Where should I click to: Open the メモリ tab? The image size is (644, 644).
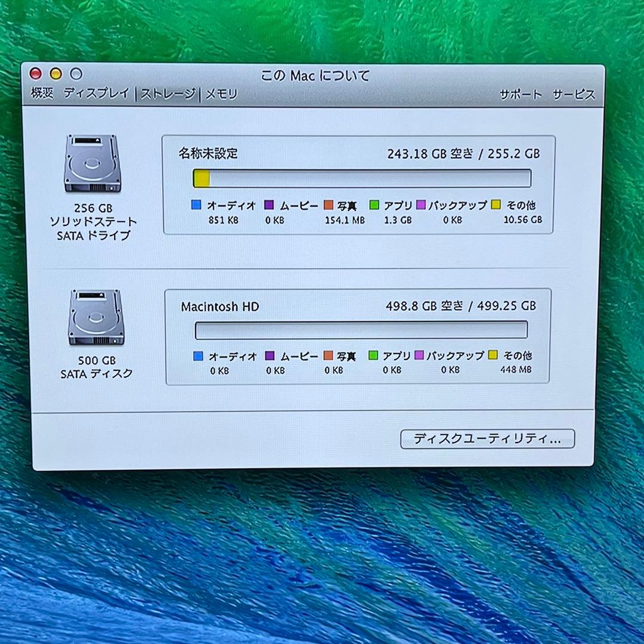220,94
